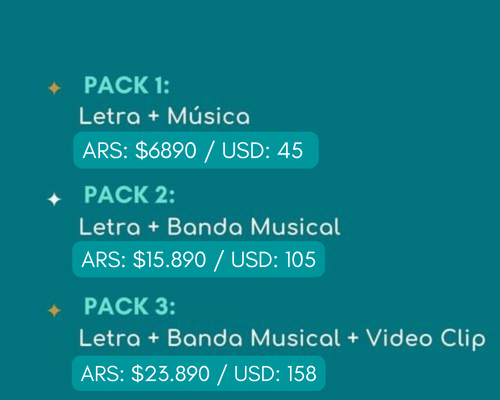Click the USD 158 price

[275, 374]
